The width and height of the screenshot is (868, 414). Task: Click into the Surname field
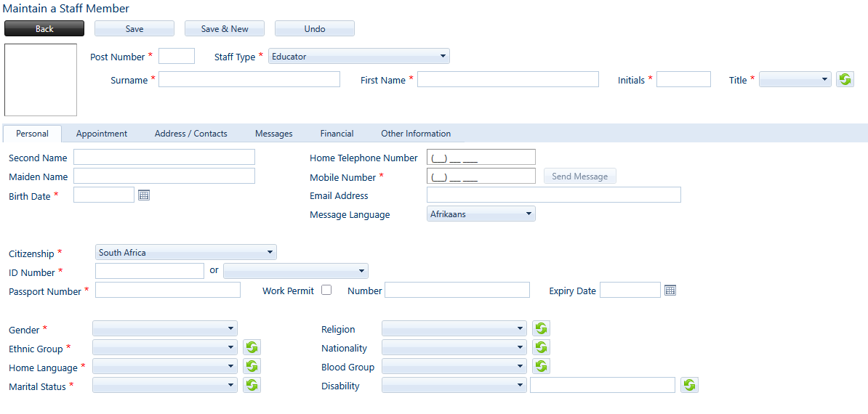pos(249,80)
